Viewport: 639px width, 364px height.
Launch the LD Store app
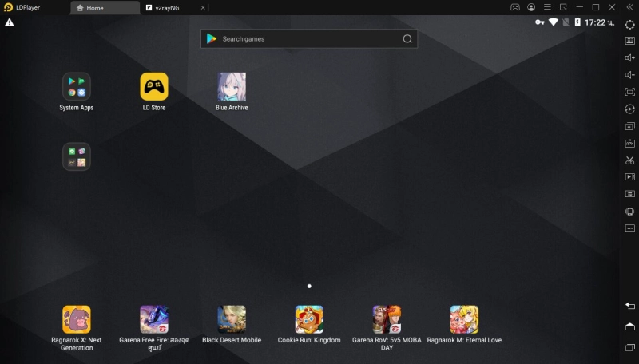(154, 87)
